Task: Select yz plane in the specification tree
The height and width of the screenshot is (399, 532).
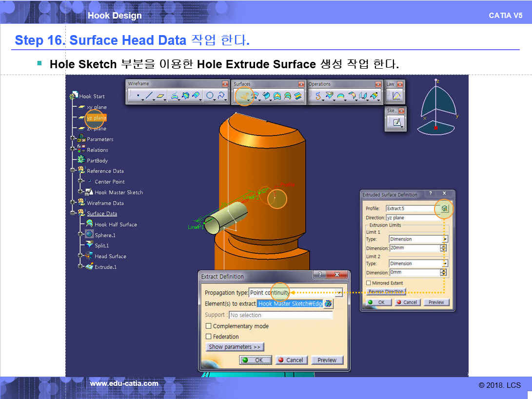Action: click(x=96, y=118)
